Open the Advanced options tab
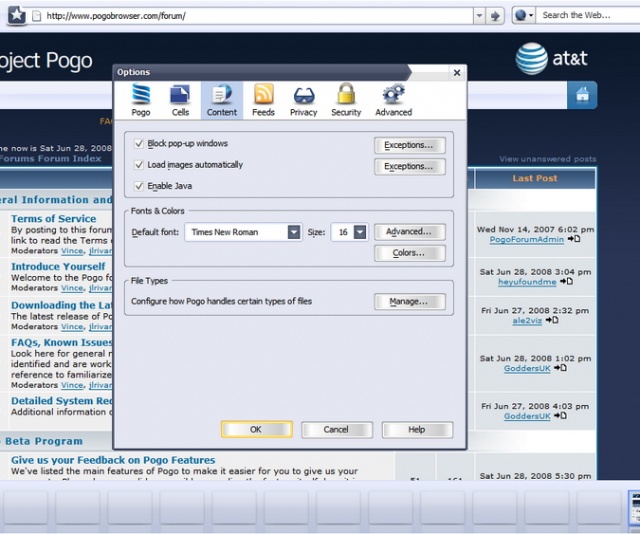 point(393,100)
